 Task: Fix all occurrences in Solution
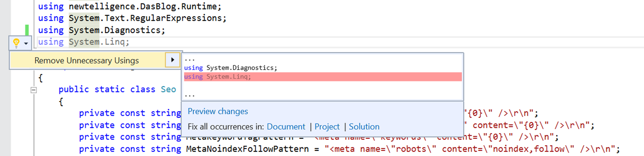point(364,127)
